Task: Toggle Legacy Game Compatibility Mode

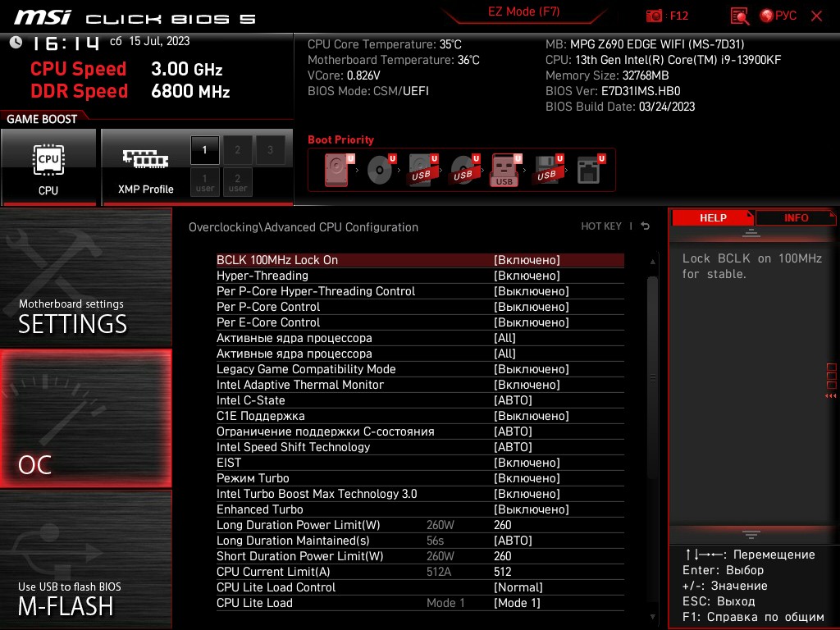Action: coord(420,369)
